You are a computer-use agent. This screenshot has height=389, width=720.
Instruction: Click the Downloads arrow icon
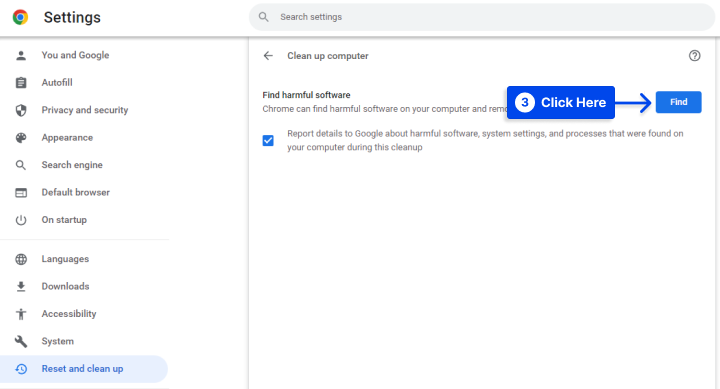pyautogui.click(x=21, y=287)
